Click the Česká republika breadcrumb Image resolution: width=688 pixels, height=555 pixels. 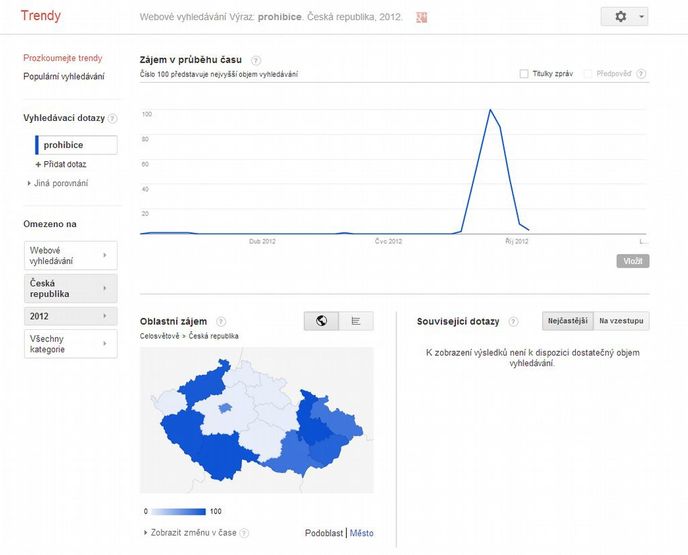pyautogui.click(x=213, y=336)
